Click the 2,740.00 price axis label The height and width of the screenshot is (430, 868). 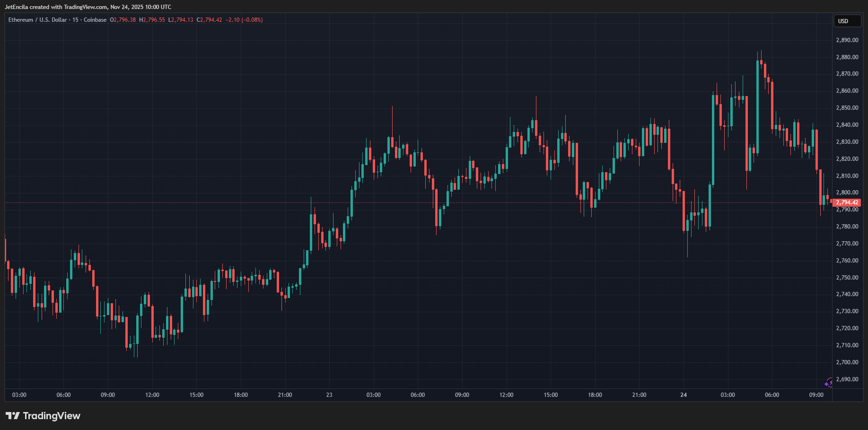[847, 294]
